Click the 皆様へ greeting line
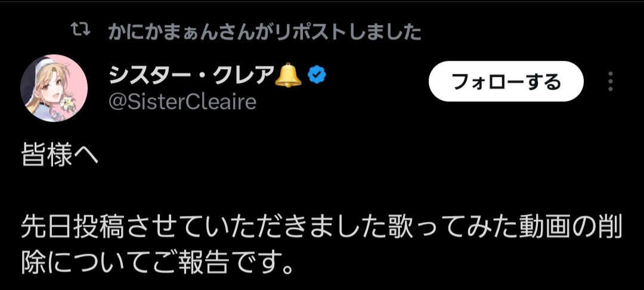The height and width of the screenshot is (290, 644). (x=60, y=156)
